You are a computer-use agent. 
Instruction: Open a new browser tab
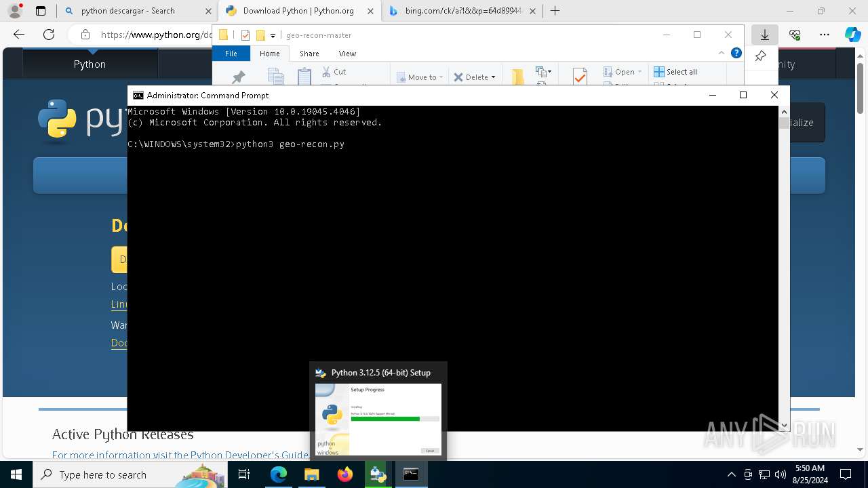point(555,11)
